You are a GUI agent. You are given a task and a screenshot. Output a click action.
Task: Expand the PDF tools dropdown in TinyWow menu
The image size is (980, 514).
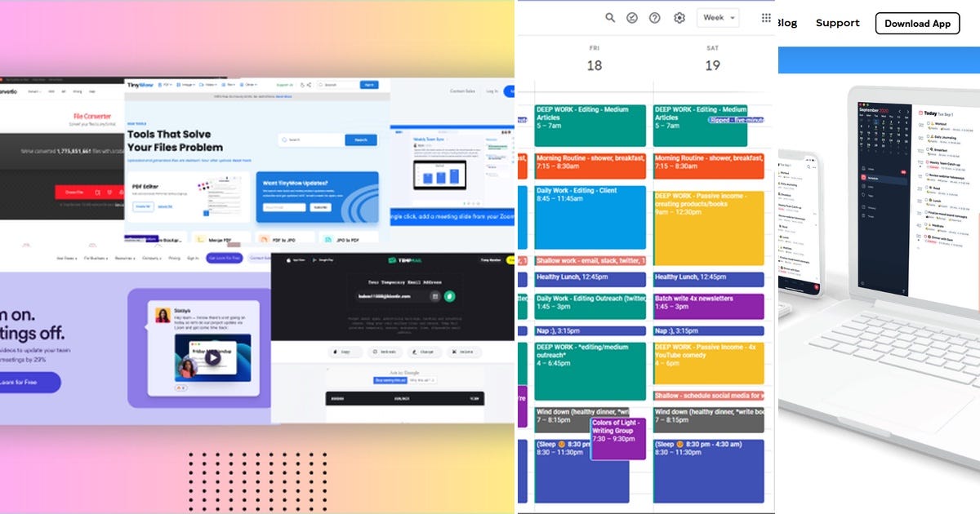pyautogui.click(x=166, y=84)
